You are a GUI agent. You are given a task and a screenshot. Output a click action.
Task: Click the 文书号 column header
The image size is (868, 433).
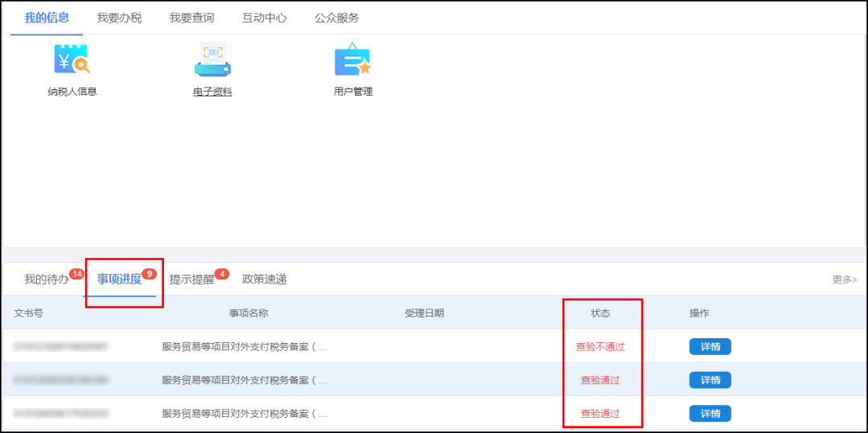coord(28,313)
